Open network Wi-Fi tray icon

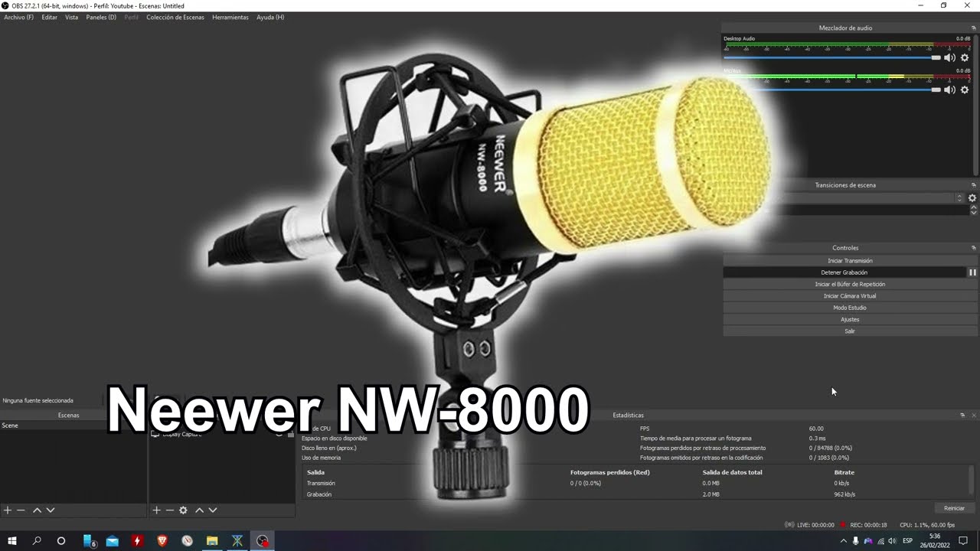pyautogui.click(x=880, y=541)
